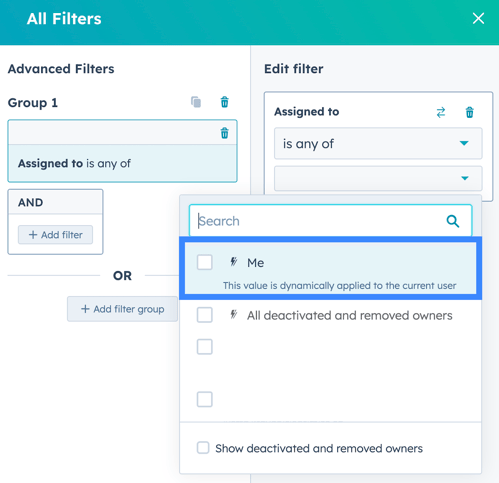Image resolution: width=499 pixels, height=483 pixels.
Task: Click the swap property arrows icon
Action: (441, 112)
